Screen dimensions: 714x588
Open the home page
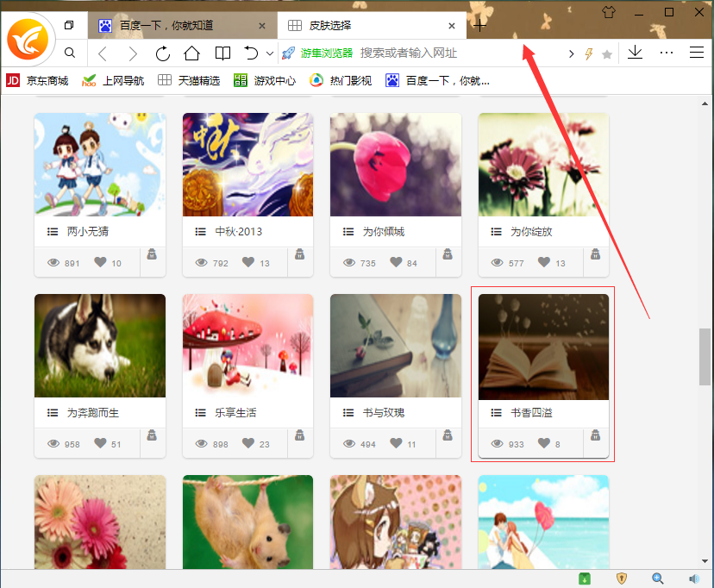(191, 53)
